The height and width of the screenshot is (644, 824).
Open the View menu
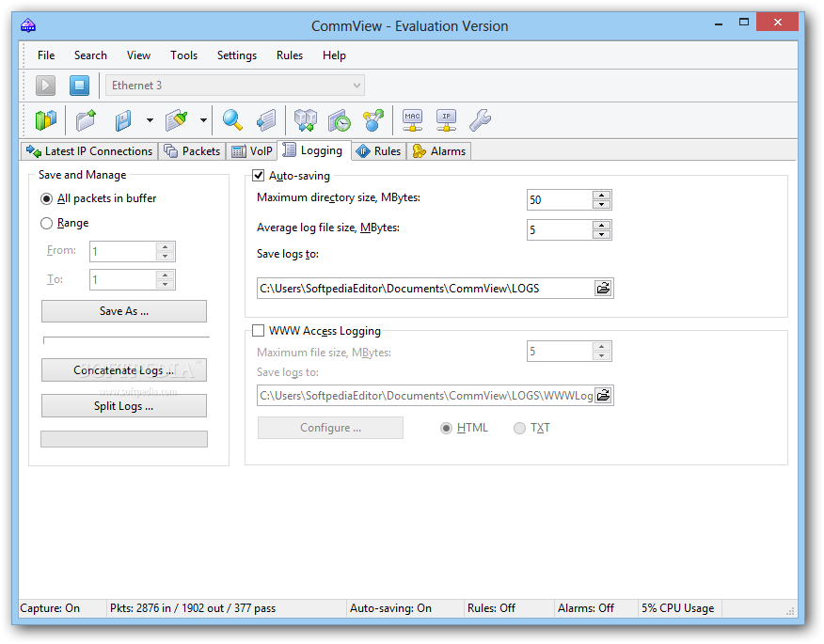(138, 55)
